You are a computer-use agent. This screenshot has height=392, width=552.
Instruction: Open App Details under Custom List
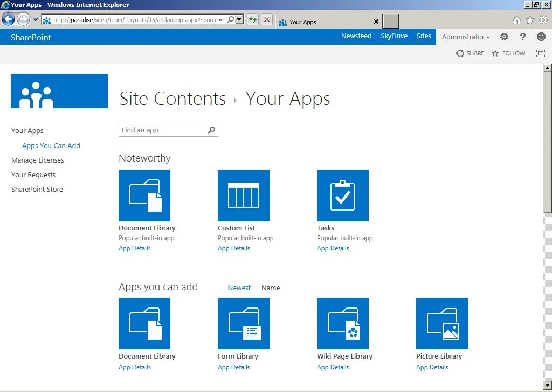point(234,248)
